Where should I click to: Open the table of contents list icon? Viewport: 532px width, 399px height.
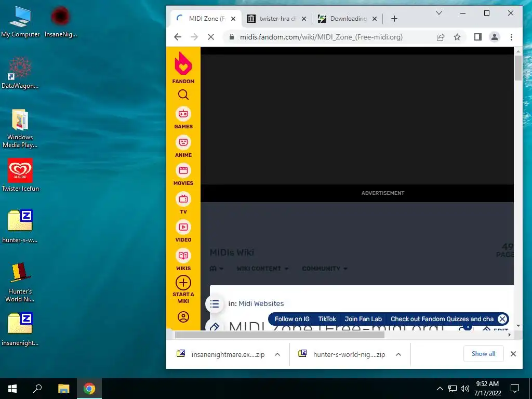click(215, 303)
